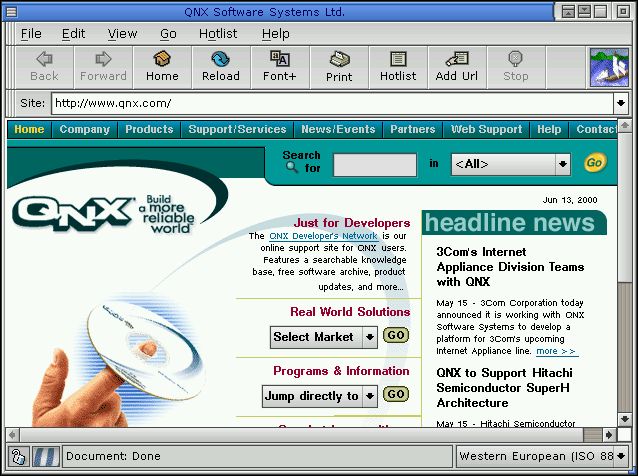This screenshot has height=476, width=638.
Task: Click the horizontal scrollbar left arrow
Action: (x=13, y=435)
